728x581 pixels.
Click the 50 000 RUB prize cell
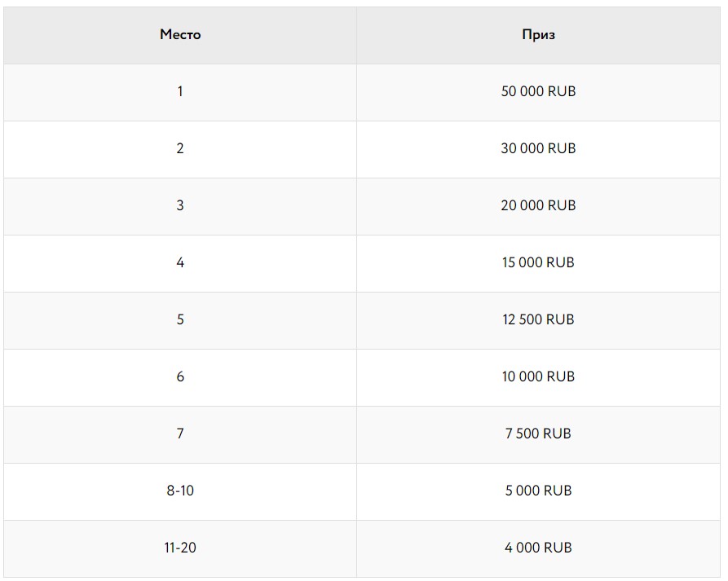click(538, 91)
